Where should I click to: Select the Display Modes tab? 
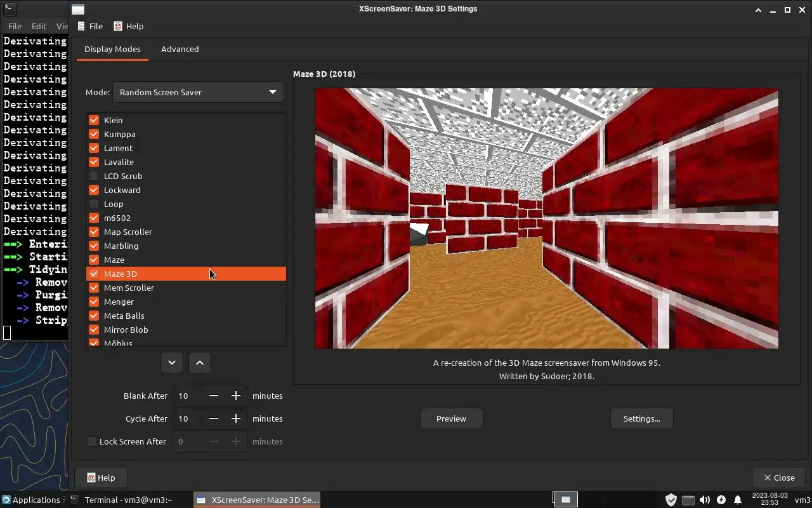(x=112, y=49)
